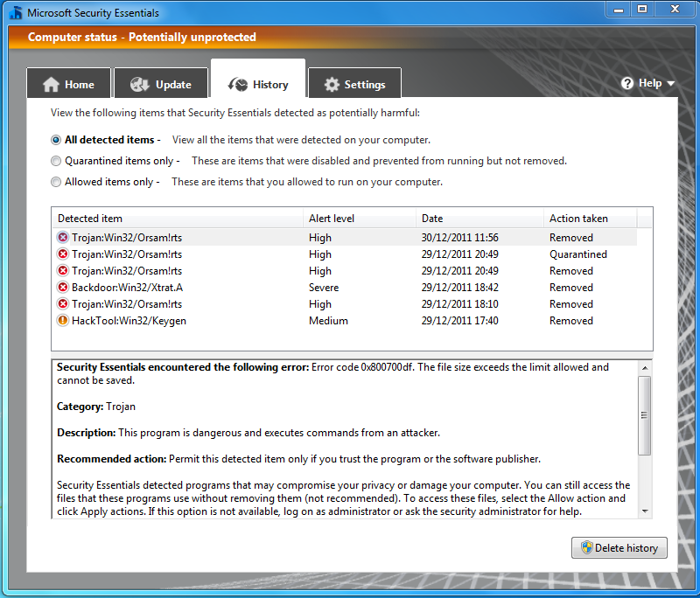
Task: Expand the Help dropdown arrow
Action: click(671, 84)
